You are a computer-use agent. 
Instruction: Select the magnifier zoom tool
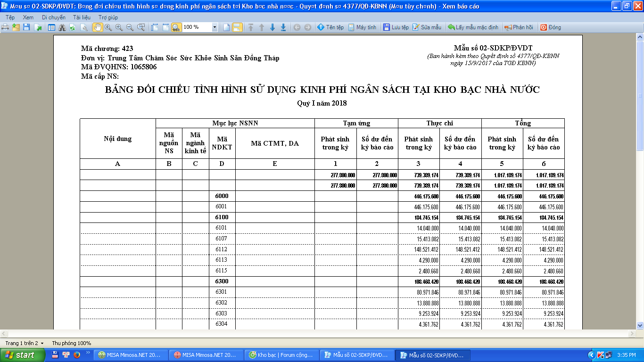(108, 27)
